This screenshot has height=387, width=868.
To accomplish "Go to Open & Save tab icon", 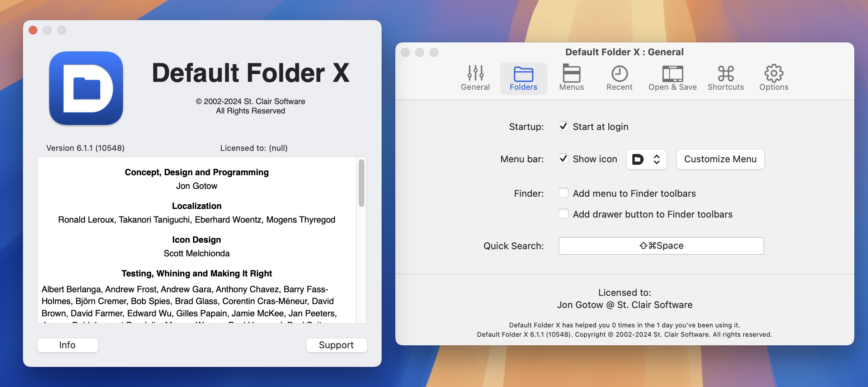I will coord(673,74).
